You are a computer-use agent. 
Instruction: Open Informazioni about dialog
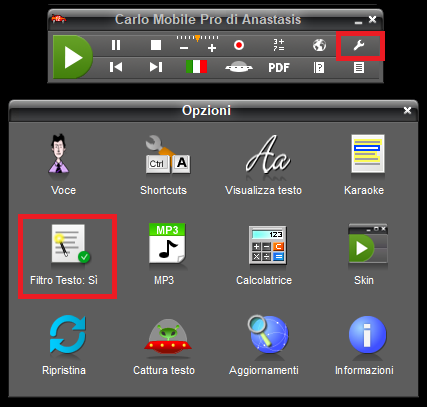click(x=364, y=345)
